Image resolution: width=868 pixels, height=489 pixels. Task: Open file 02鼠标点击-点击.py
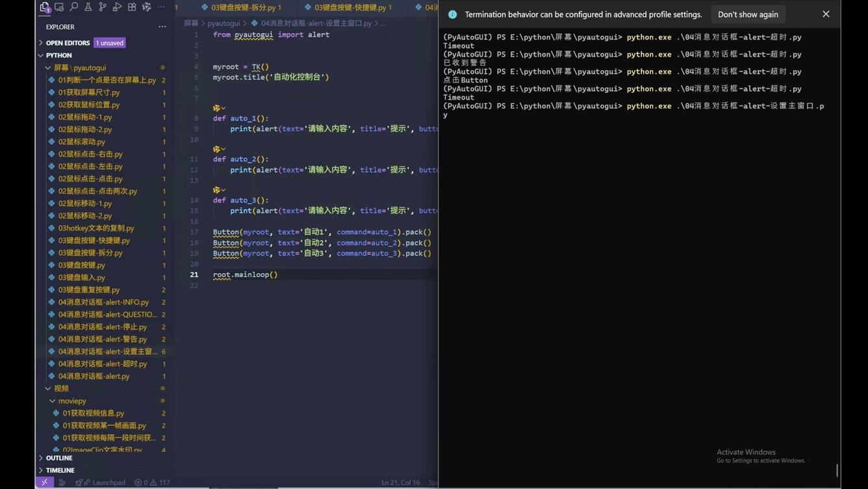click(90, 179)
